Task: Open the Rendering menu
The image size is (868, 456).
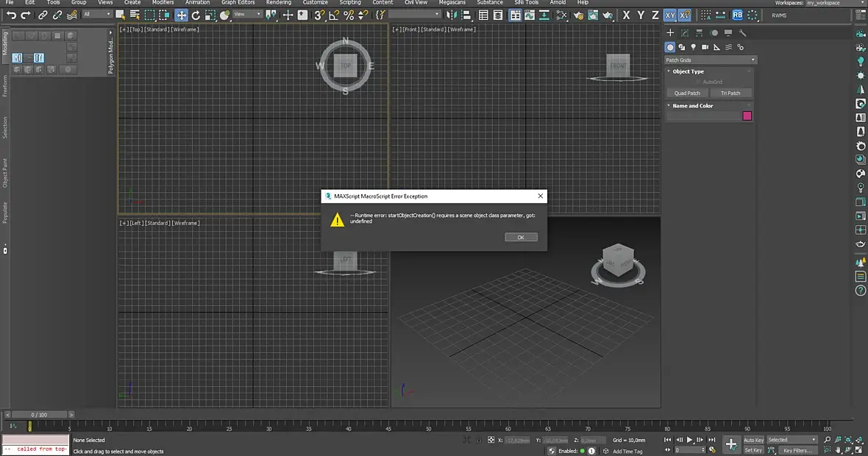Action: click(279, 3)
